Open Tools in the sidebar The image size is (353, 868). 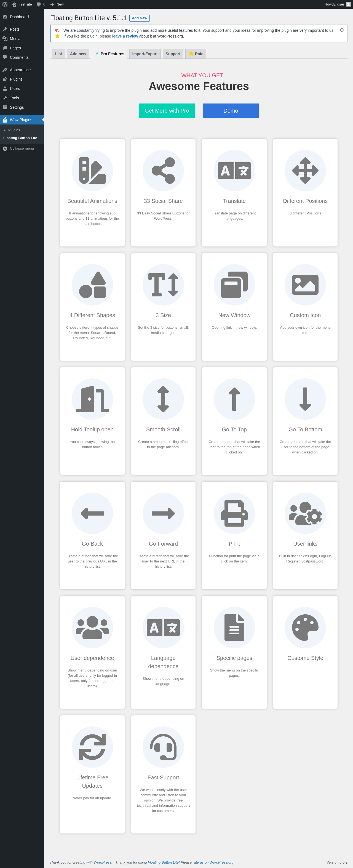click(22, 98)
